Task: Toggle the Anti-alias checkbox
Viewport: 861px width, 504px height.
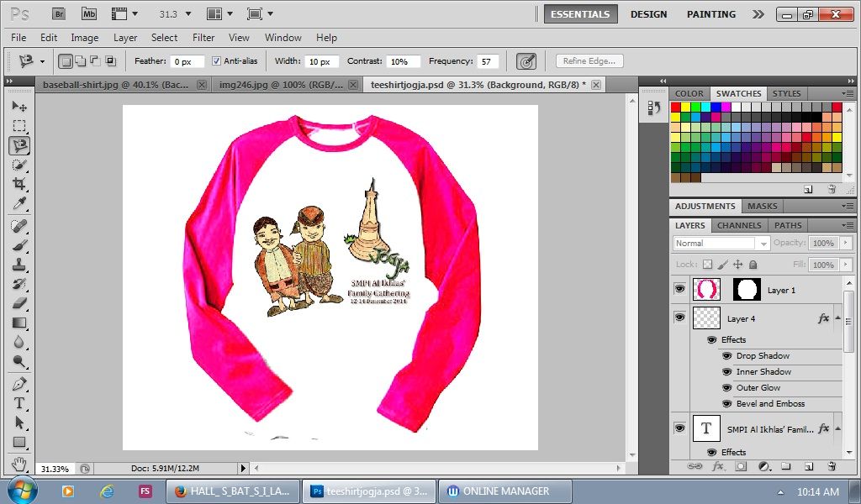Action: (216, 61)
